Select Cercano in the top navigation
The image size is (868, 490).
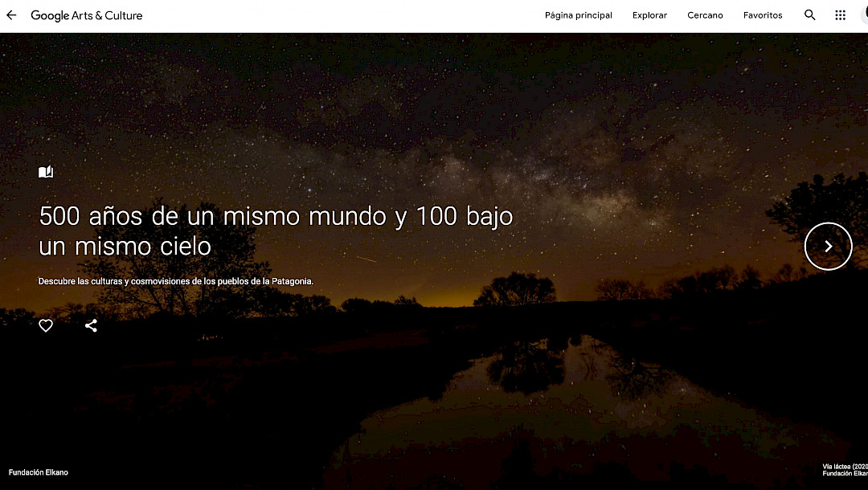pyautogui.click(x=705, y=15)
